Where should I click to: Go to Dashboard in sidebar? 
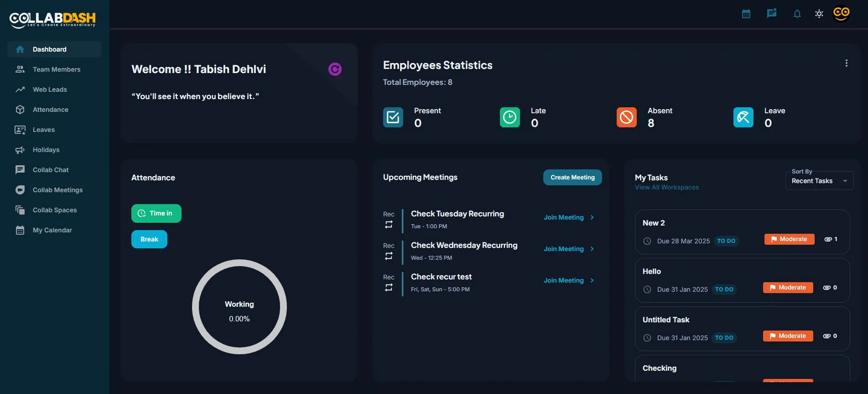pyautogui.click(x=54, y=49)
